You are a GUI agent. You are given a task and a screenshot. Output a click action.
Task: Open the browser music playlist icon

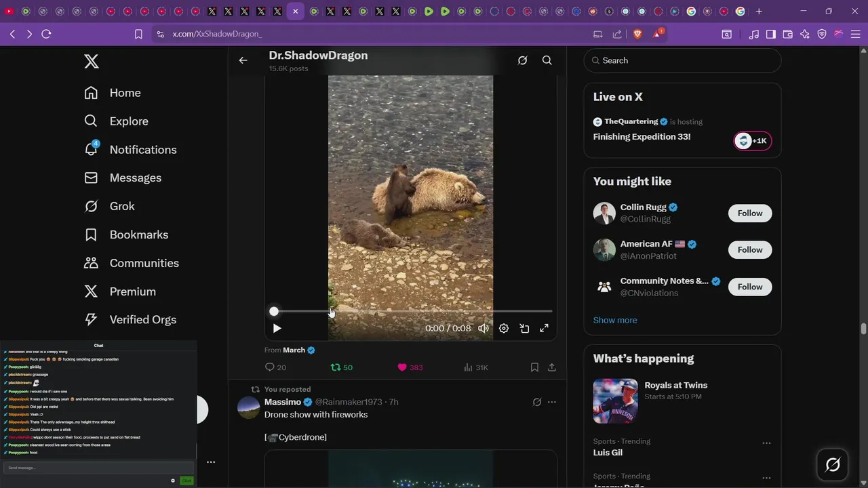754,34
